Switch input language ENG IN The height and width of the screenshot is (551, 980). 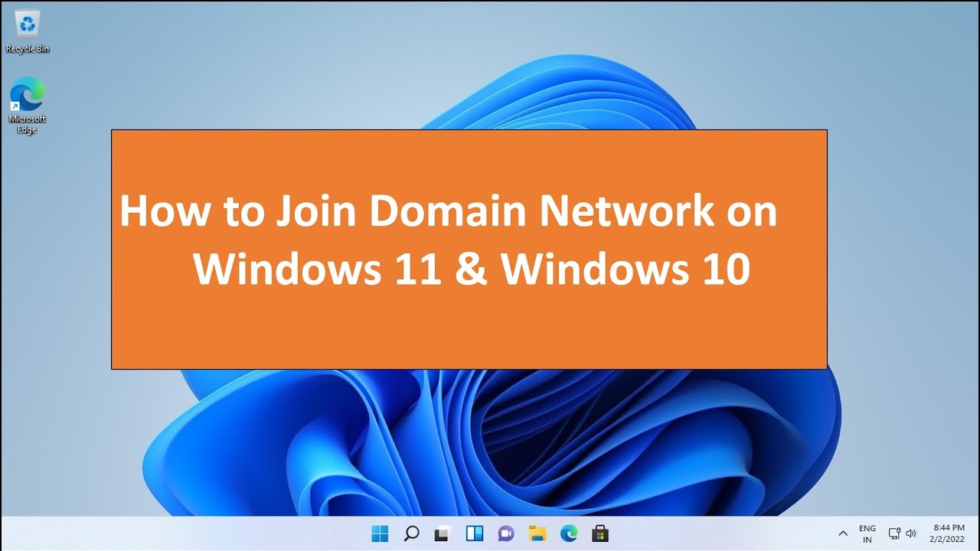pyautogui.click(x=867, y=533)
